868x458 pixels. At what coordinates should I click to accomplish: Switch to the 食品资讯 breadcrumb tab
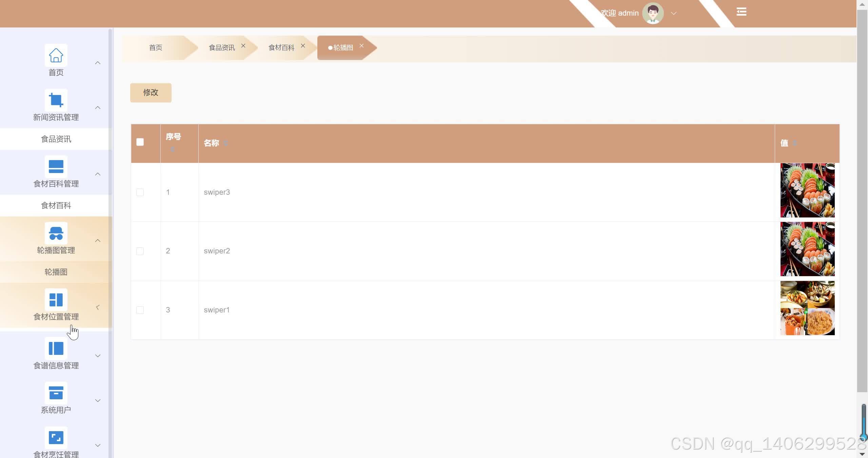click(x=221, y=47)
